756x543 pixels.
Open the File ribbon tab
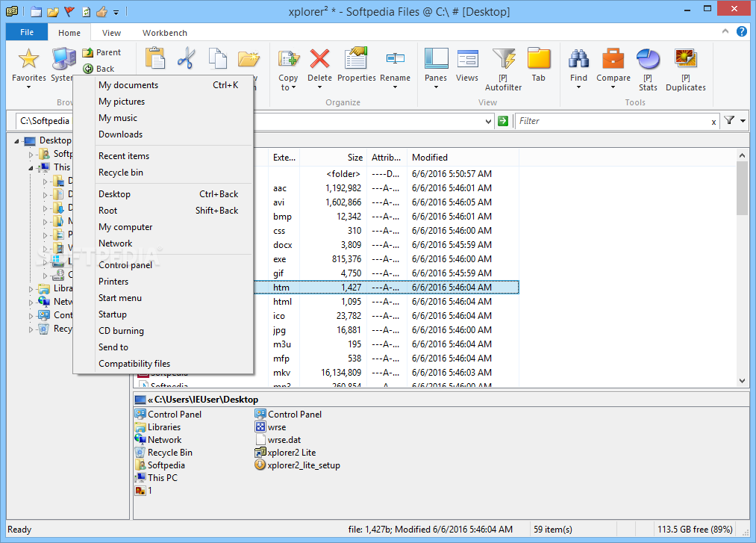27,32
